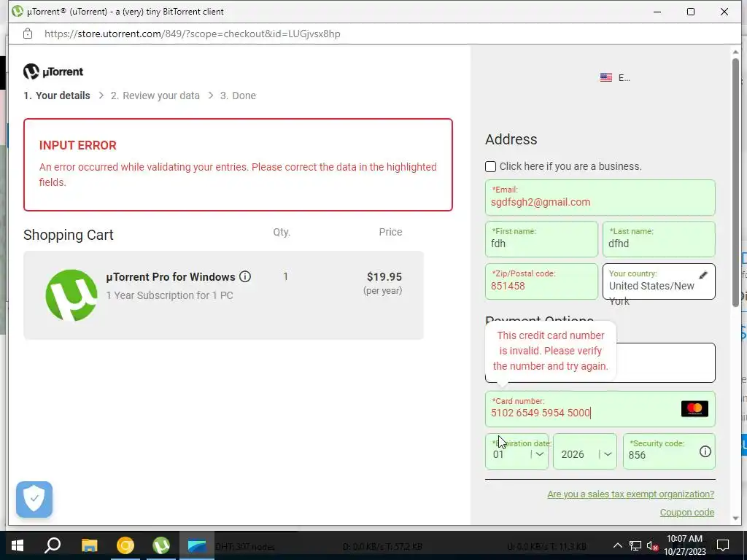747x560 pixels.
Task: Select the '3. Done' step
Action: [x=238, y=96]
